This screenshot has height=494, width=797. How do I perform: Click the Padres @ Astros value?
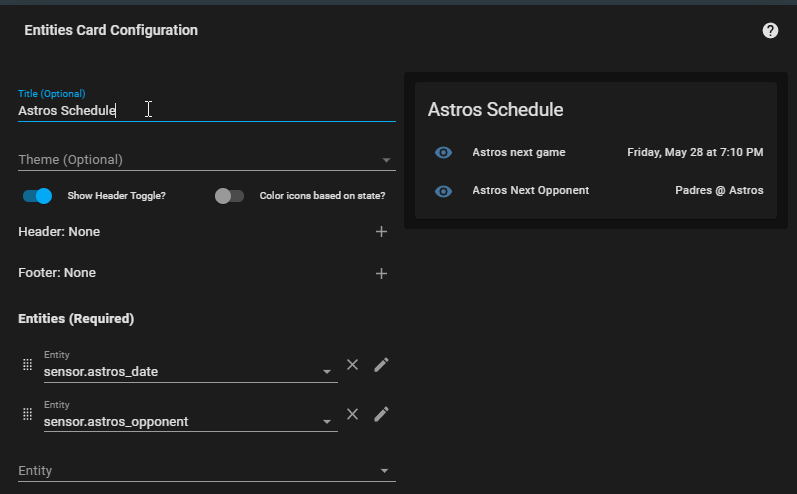click(719, 191)
